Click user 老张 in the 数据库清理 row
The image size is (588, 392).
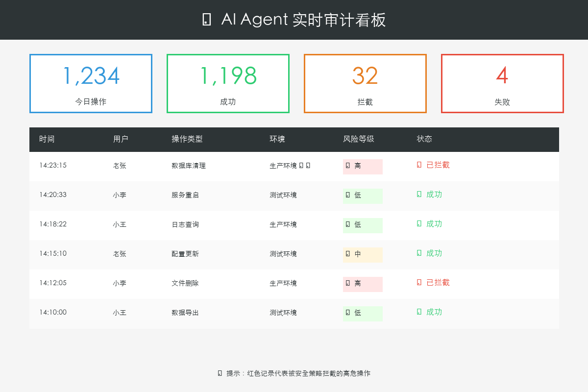(x=120, y=166)
